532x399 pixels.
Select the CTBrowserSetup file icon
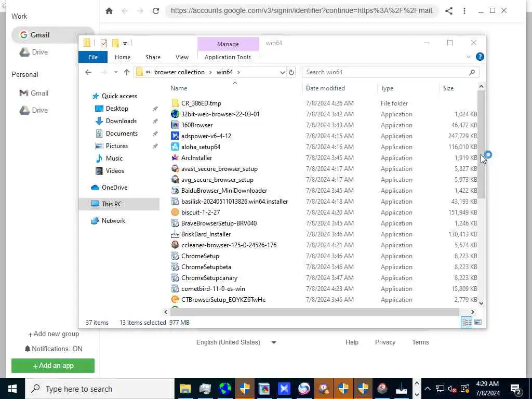(175, 300)
